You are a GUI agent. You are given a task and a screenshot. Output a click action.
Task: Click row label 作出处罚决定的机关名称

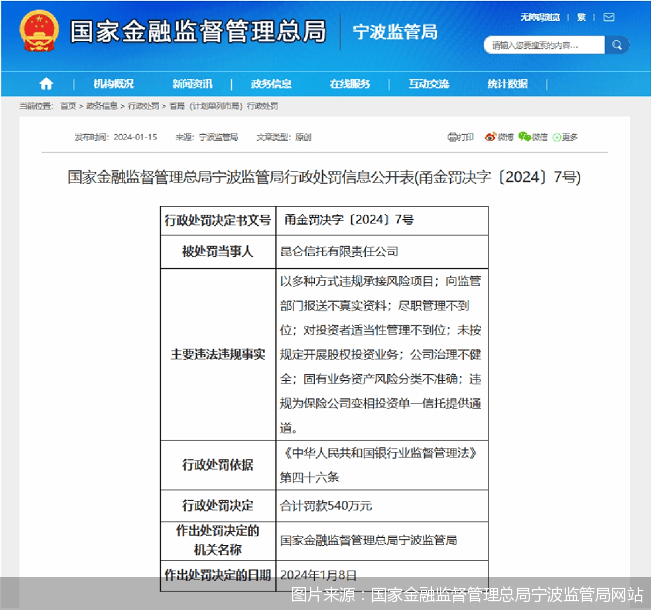click(218, 540)
